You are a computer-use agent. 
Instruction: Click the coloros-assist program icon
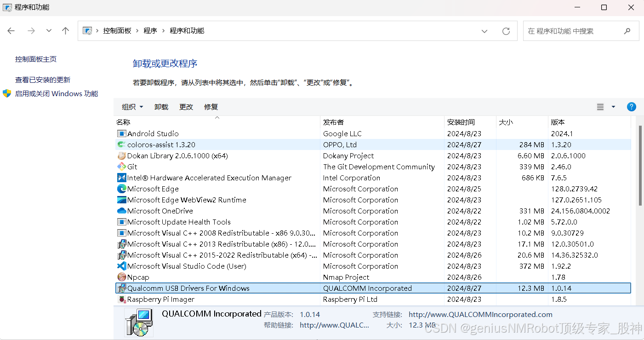point(121,144)
